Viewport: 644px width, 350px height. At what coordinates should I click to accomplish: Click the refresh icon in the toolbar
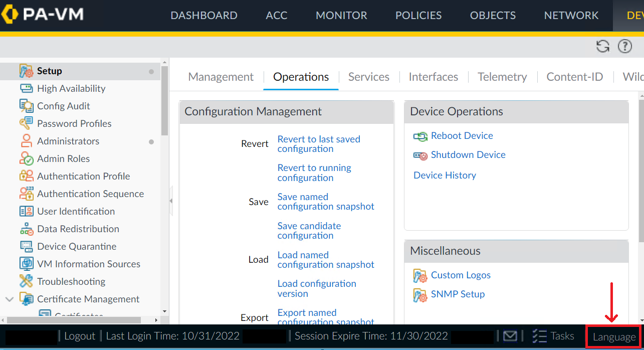[602, 47]
